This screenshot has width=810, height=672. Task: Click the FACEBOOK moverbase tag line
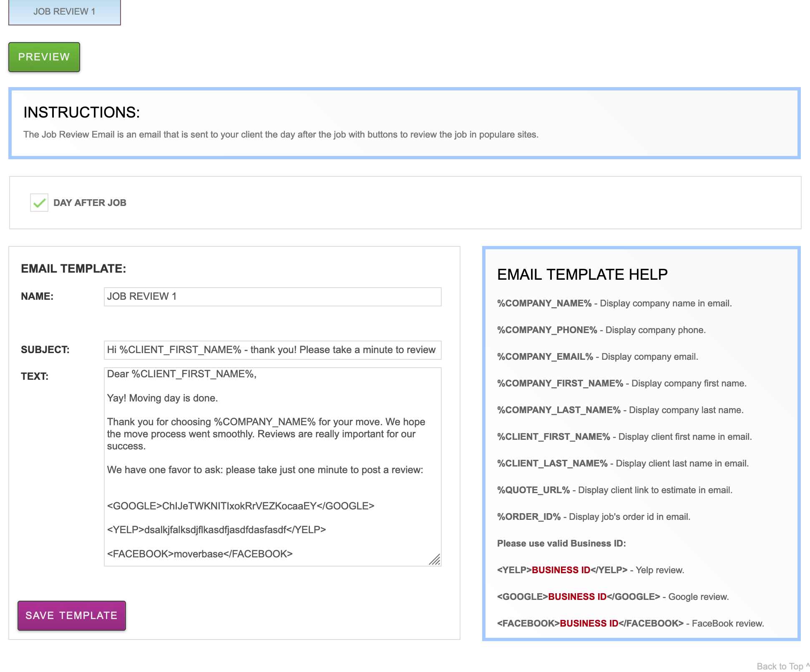tap(199, 554)
